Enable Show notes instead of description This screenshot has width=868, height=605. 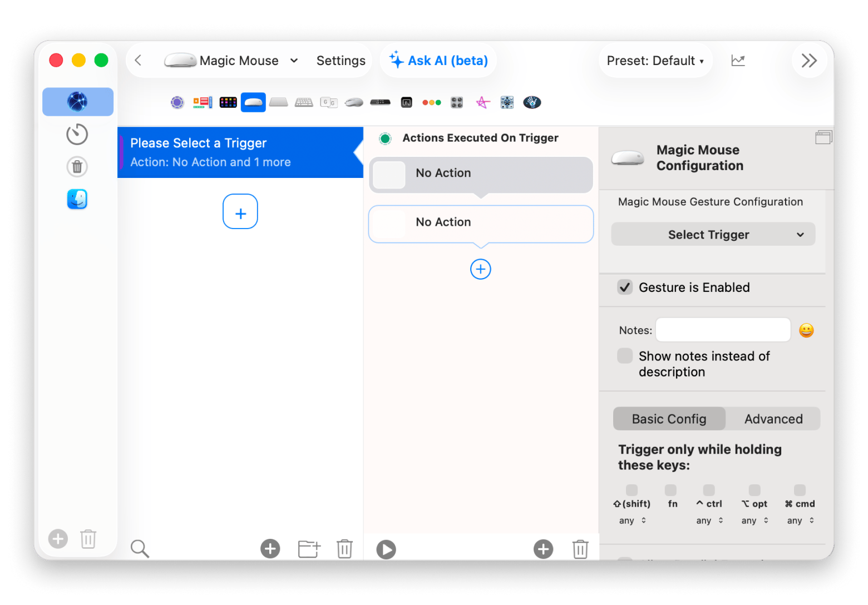pos(625,356)
